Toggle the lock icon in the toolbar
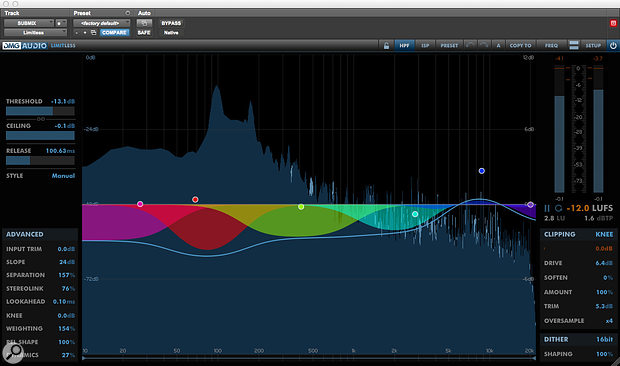 coord(386,45)
